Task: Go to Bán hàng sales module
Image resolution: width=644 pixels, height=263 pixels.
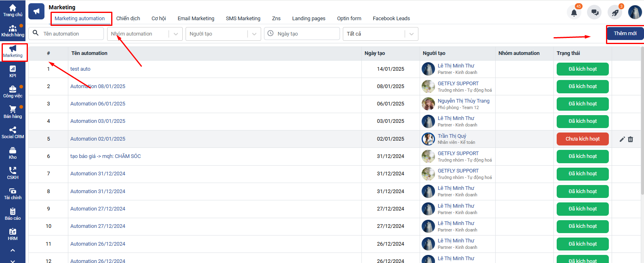Action: click(x=13, y=112)
